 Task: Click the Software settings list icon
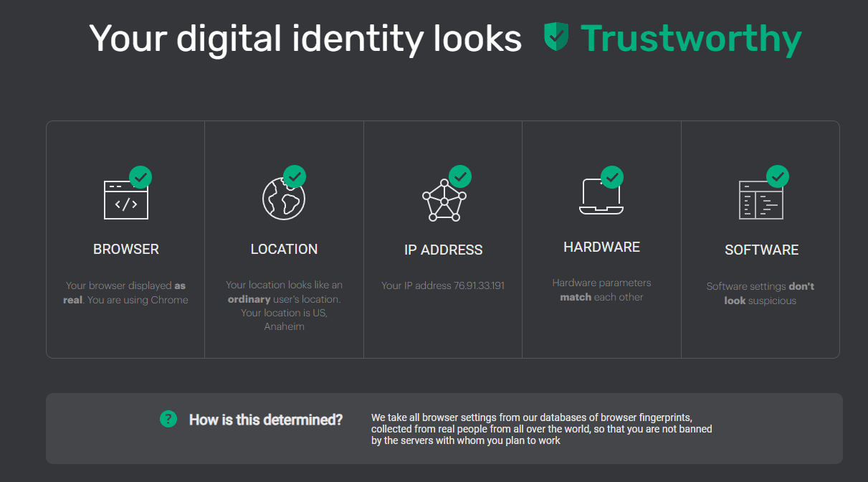click(761, 197)
